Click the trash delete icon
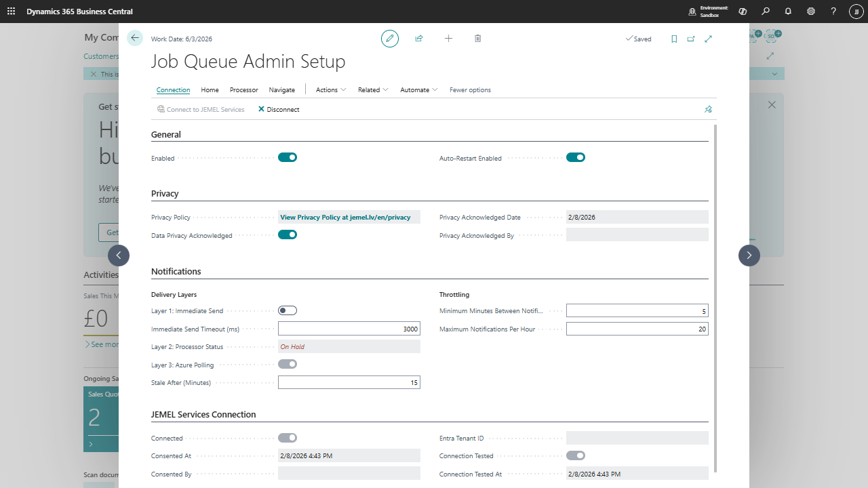Viewport: 868px width, 488px height. [x=477, y=39]
